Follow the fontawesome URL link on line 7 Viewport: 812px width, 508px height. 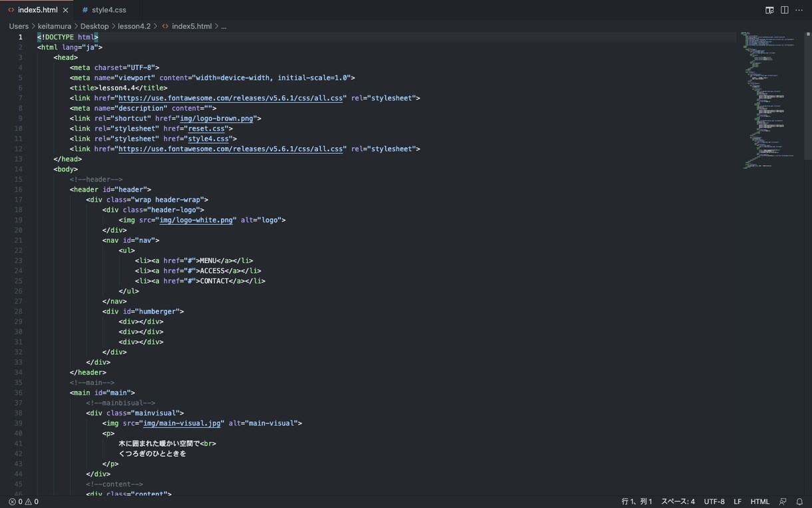230,98
